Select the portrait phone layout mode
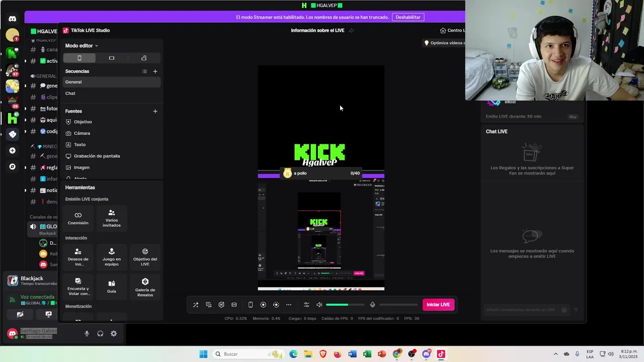The width and height of the screenshot is (644, 362). [x=79, y=58]
